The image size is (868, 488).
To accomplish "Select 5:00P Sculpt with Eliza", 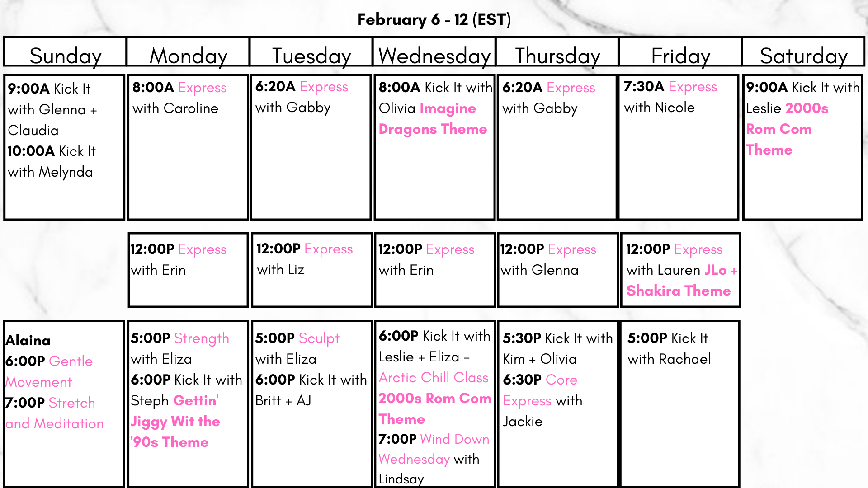I will tap(297, 348).
